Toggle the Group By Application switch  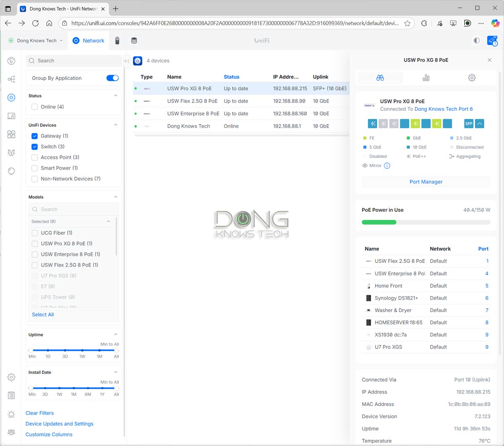(112, 78)
